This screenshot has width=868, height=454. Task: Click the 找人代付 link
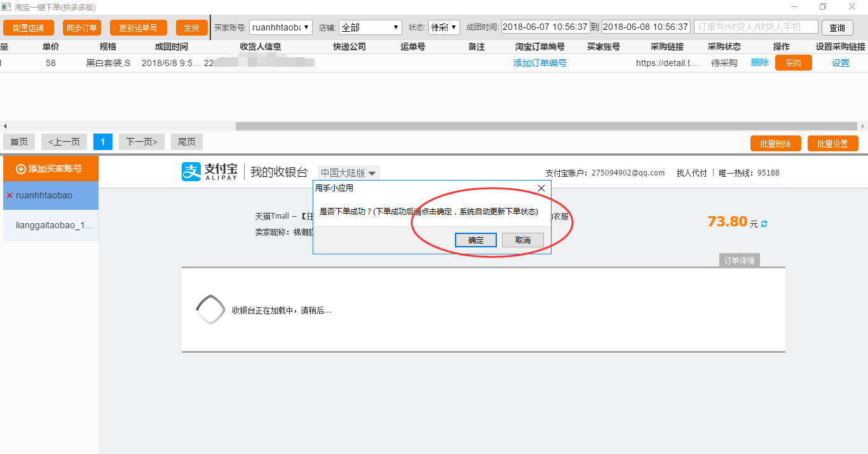691,172
